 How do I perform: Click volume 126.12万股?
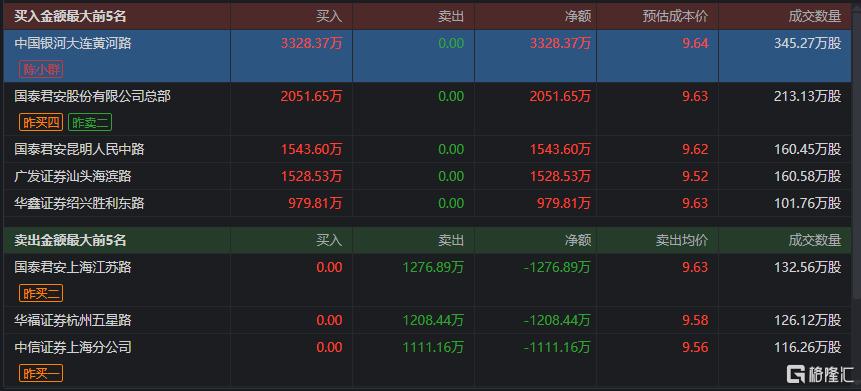tap(807, 320)
